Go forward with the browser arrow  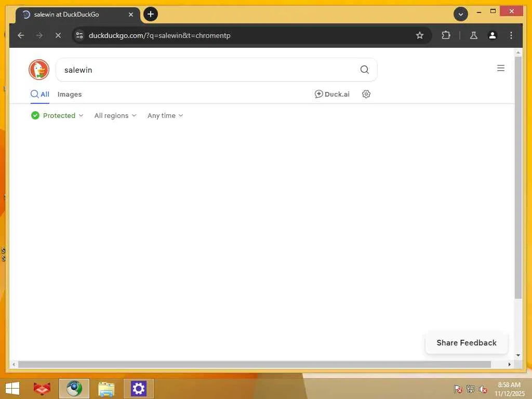click(x=39, y=35)
